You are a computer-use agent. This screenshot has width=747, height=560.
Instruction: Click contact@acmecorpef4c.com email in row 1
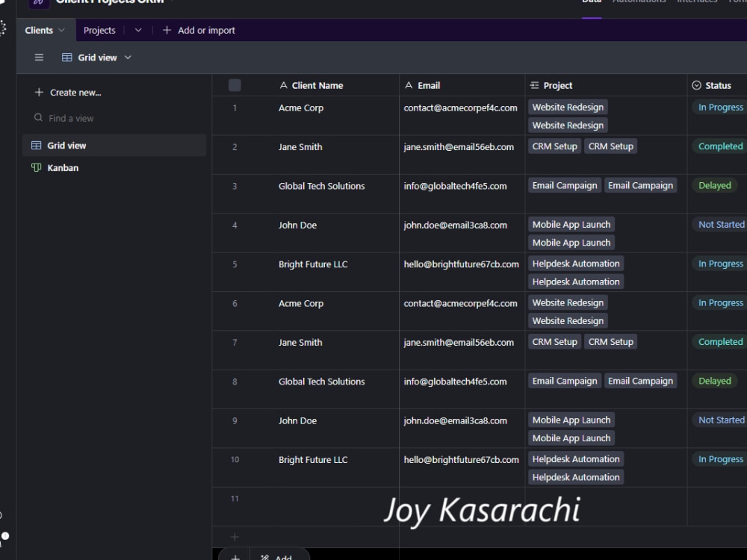click(460, 108)
